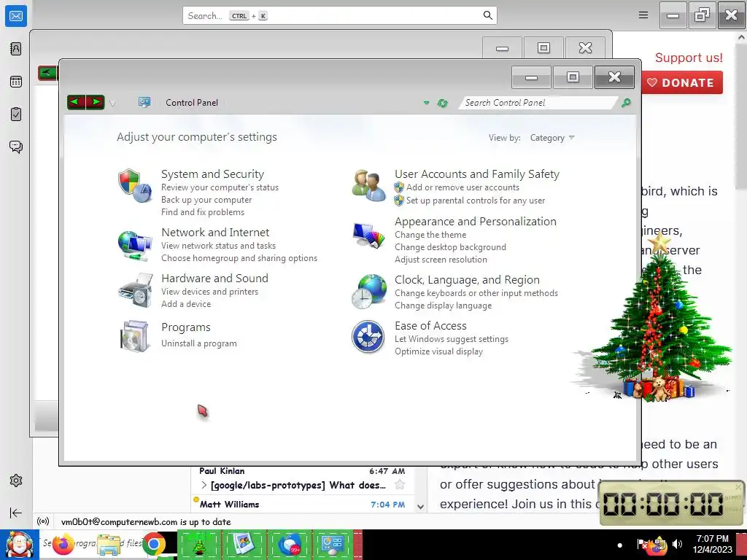747x560 pixels.
Task: Go forward with the green right arrow
Action: [96, 102]
